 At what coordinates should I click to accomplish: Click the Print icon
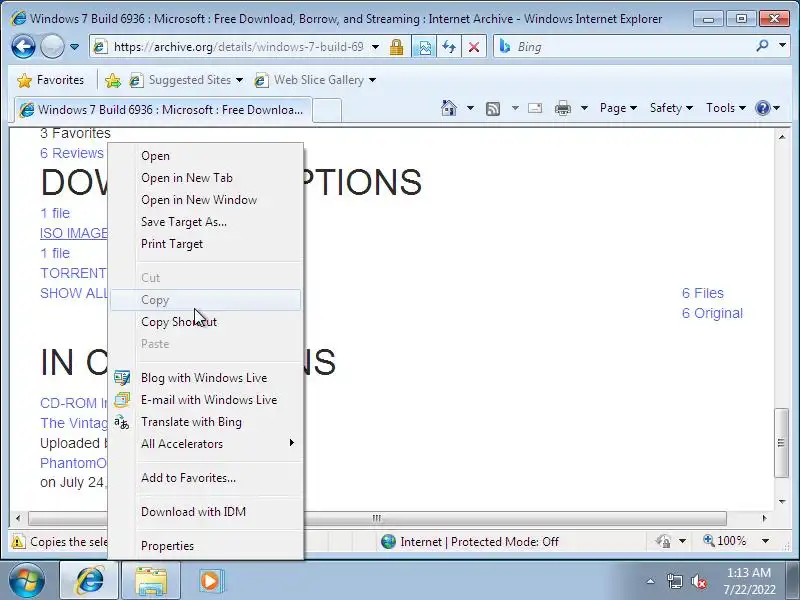(x=563, y=108)
